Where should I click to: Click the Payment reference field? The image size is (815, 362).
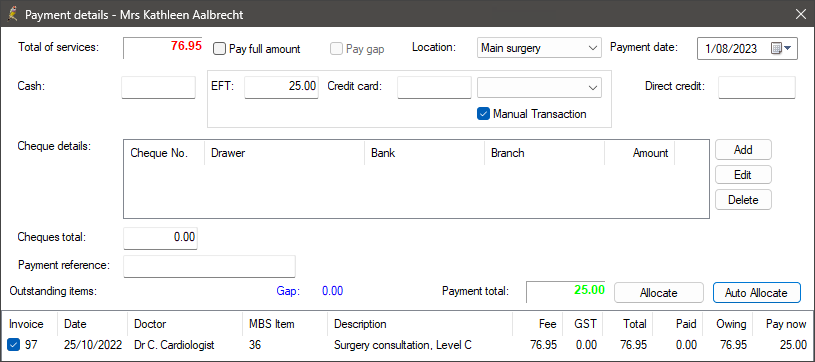[209, 266]
